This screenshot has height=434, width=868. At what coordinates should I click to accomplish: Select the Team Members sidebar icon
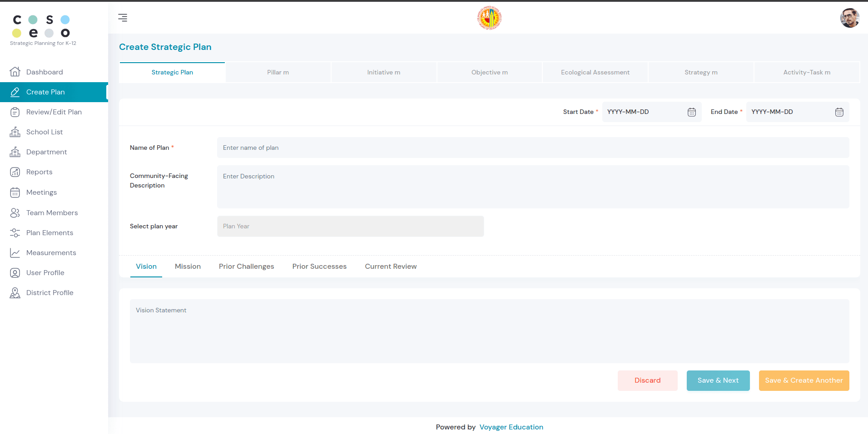click(15, 212)
